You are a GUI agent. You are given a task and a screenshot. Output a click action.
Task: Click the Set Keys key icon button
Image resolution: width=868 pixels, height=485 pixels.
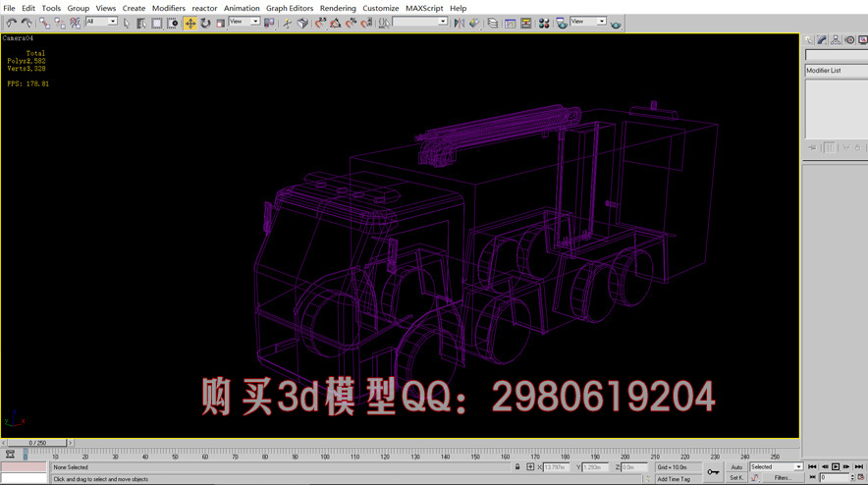point(713,471)
